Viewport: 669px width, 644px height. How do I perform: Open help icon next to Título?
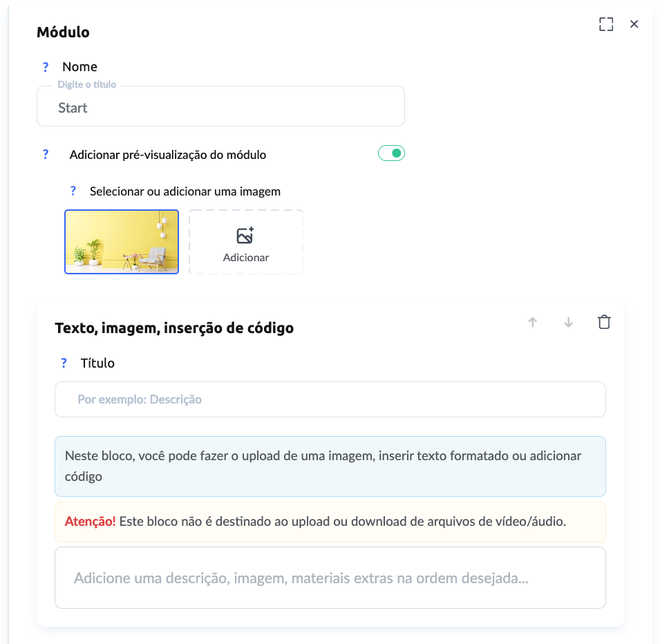64,363
